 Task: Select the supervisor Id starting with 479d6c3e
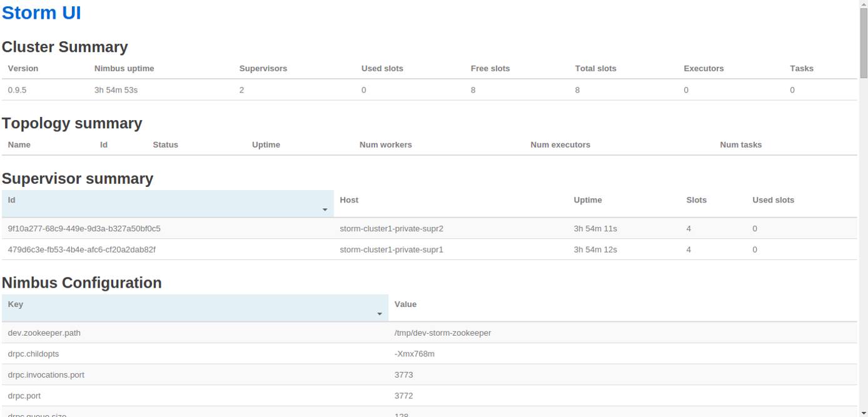coord(81,250)
